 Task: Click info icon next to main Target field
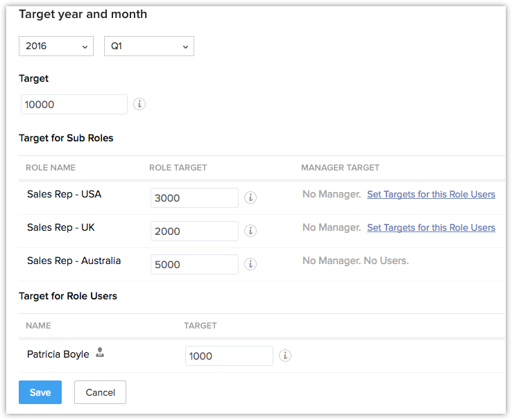[139, 104]
